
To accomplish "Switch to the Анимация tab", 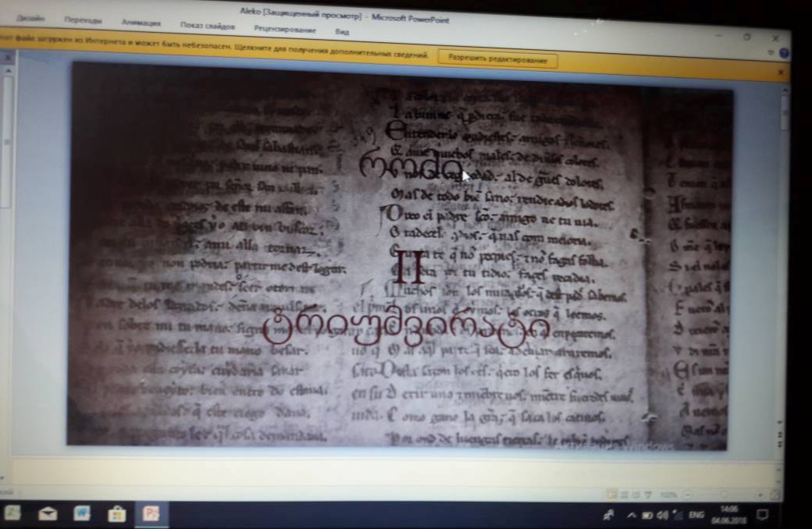I will (x=141, y=23).
